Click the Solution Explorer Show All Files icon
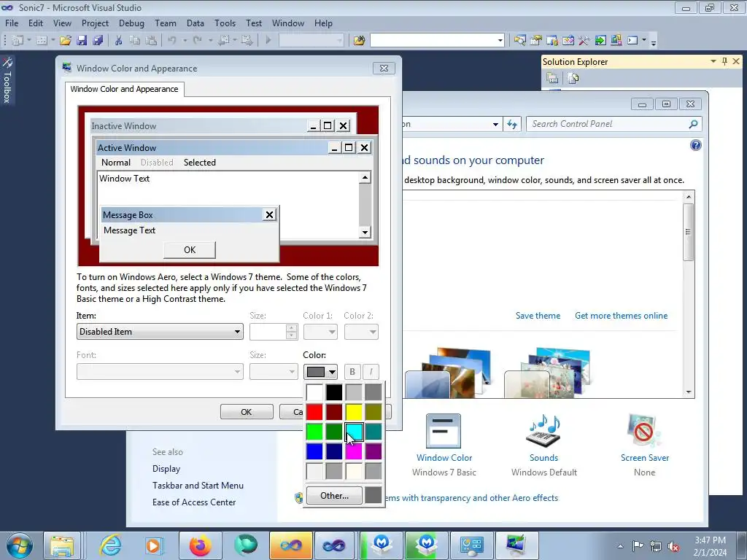 click(x=573, y=78)
